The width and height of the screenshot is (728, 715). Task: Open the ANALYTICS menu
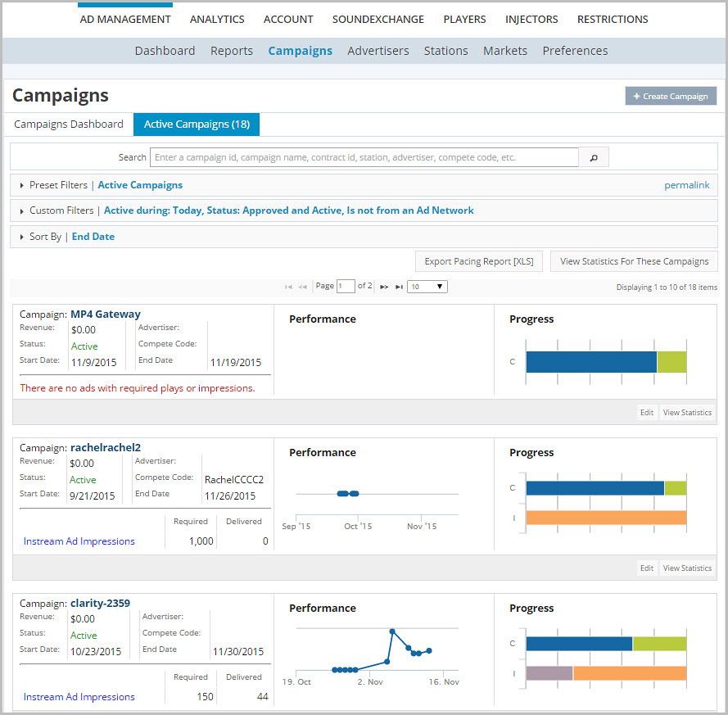216,19
